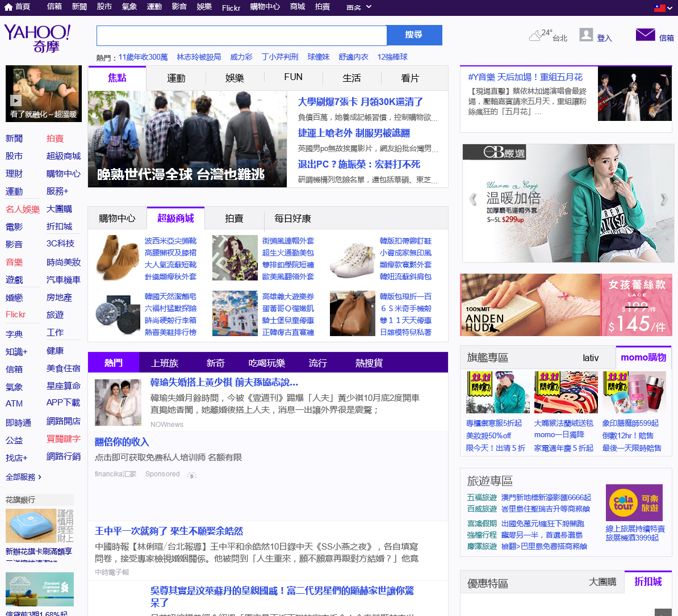The width and height of the screenshot is (678, 616).
Task: Click the fringe boots product thumbnail
Action: point(117,258)
